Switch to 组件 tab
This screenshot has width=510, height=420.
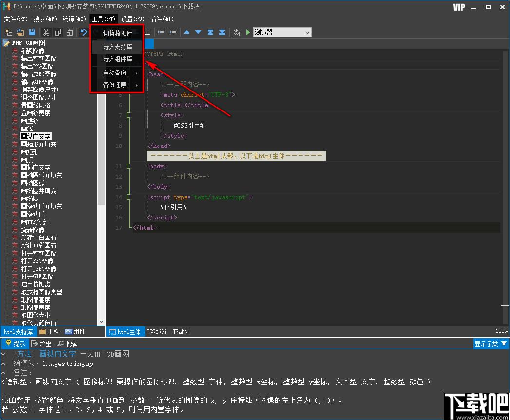(75, 332)
